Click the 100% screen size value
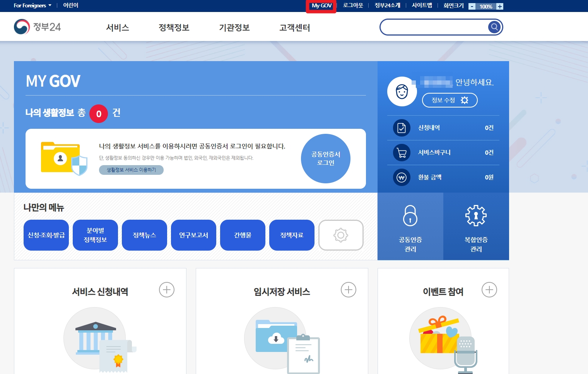 [x=486, y=7]
